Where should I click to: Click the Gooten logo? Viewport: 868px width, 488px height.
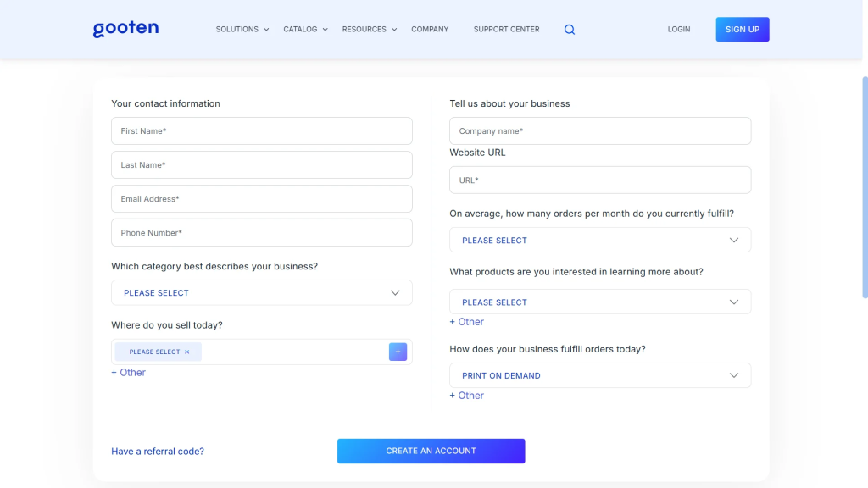coord(125,29)
